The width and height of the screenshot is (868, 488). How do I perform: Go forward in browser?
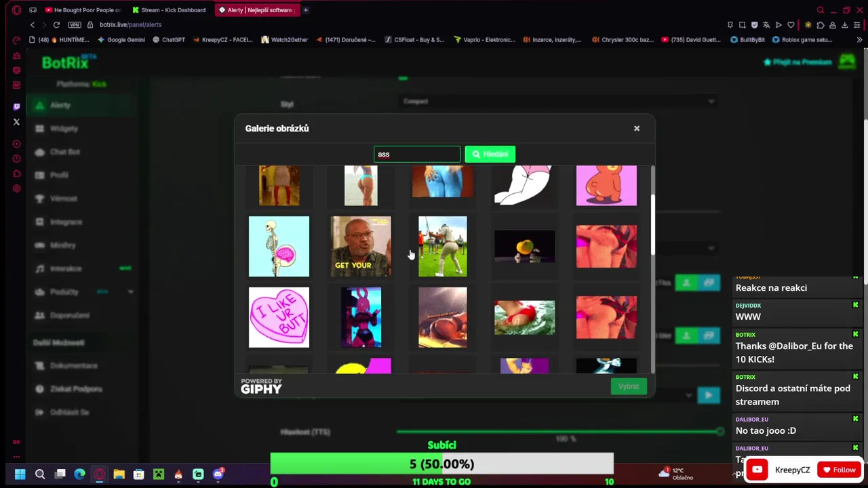tap(43, 25)
